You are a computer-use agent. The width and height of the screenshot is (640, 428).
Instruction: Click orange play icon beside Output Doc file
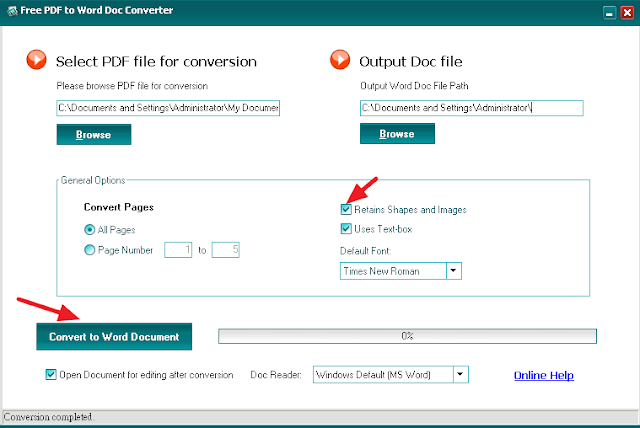pyautogui.click(x=340, y=60)
